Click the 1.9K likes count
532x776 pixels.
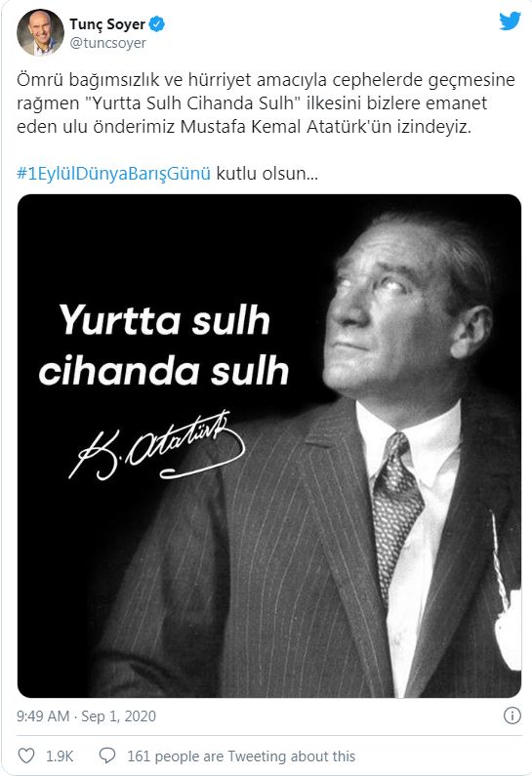[60, 756]
